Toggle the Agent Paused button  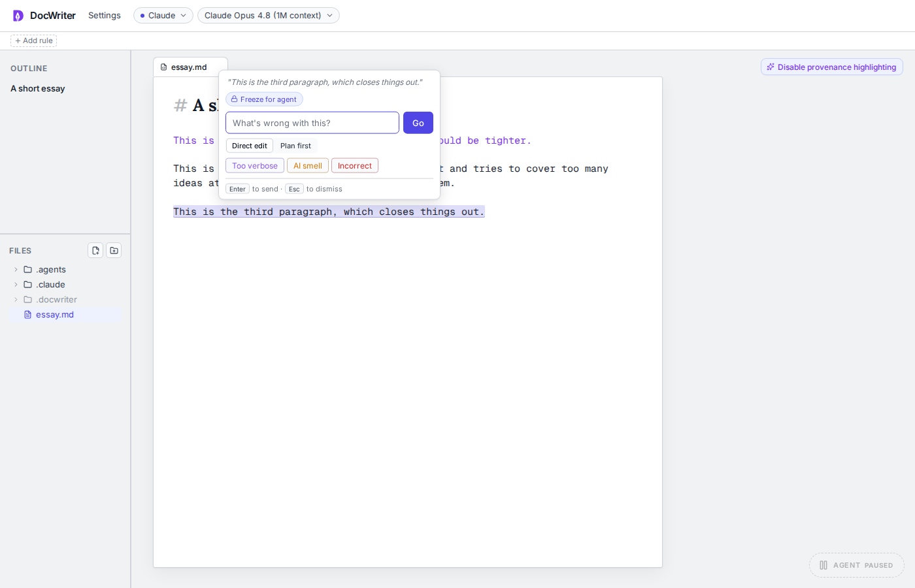click(x=857, y=565)
